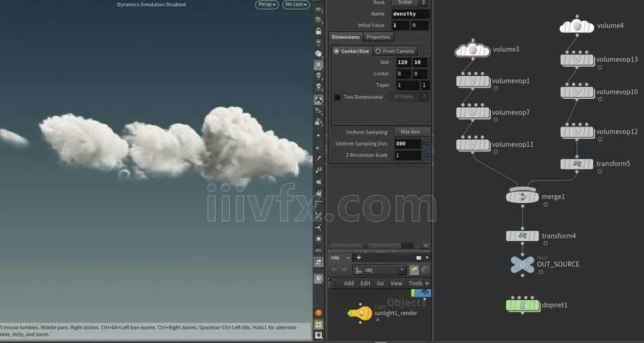This screenshot has width=644, height=343.
Task: Click the orange warning indicator icon
Action: 319,313
